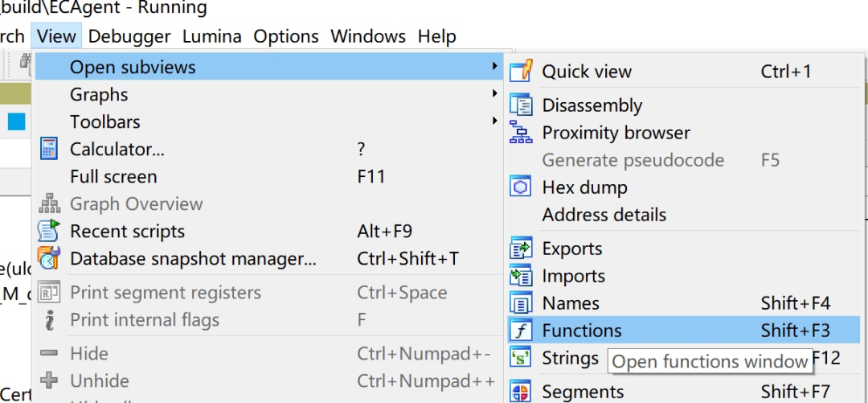Screen dimensions: 868x403
Task: Expand the Graphs submenu
Action: 495,94
